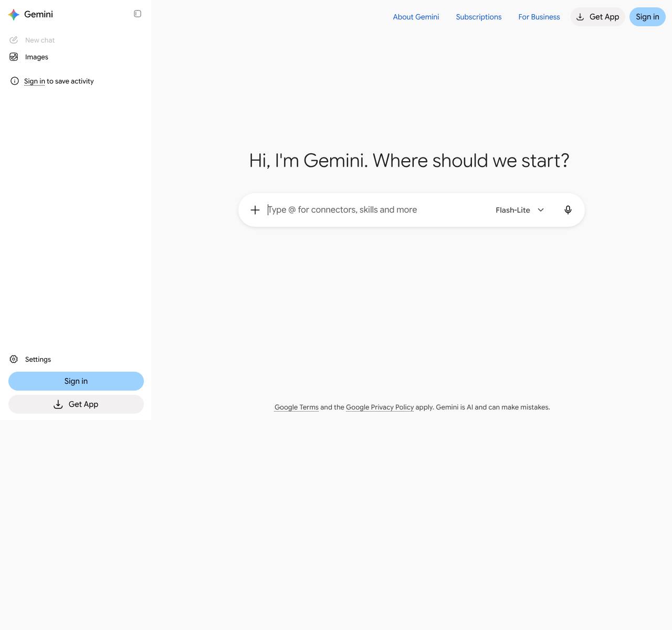Click the sidebar Sign in button

tap(76, 381)
